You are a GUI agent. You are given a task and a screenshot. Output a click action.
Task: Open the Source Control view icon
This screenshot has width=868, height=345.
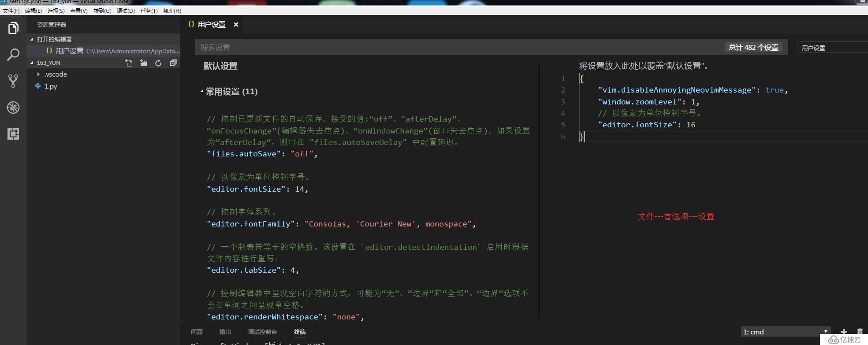13,81
